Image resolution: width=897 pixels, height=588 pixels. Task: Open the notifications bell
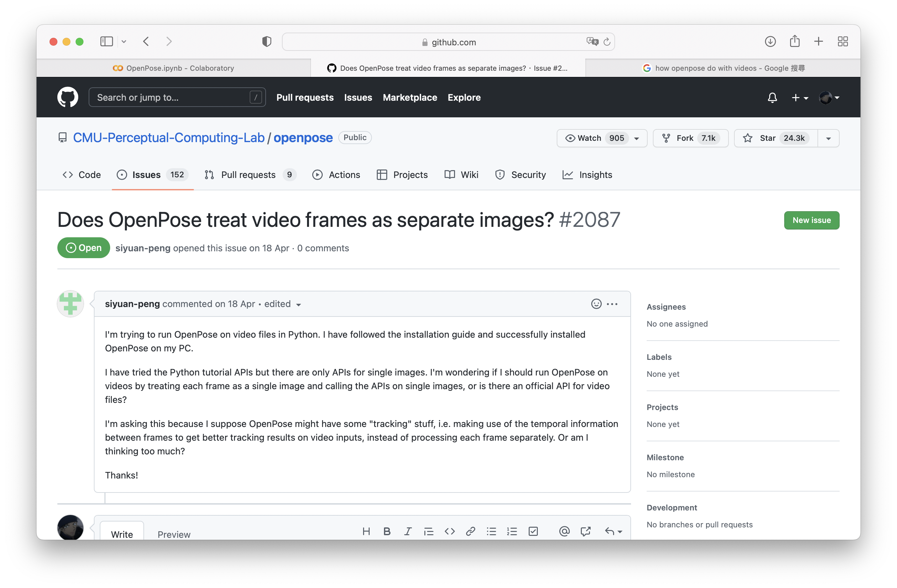[772, 98]
